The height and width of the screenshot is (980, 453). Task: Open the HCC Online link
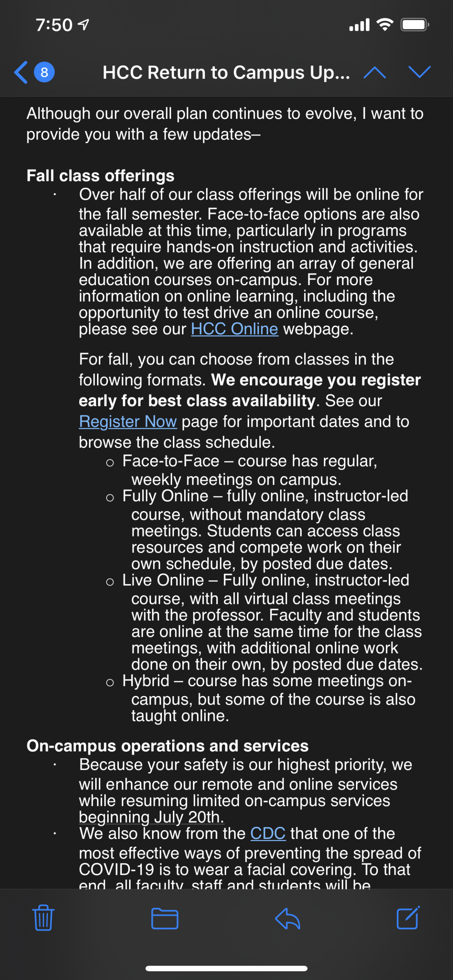[x=234, y=329]
